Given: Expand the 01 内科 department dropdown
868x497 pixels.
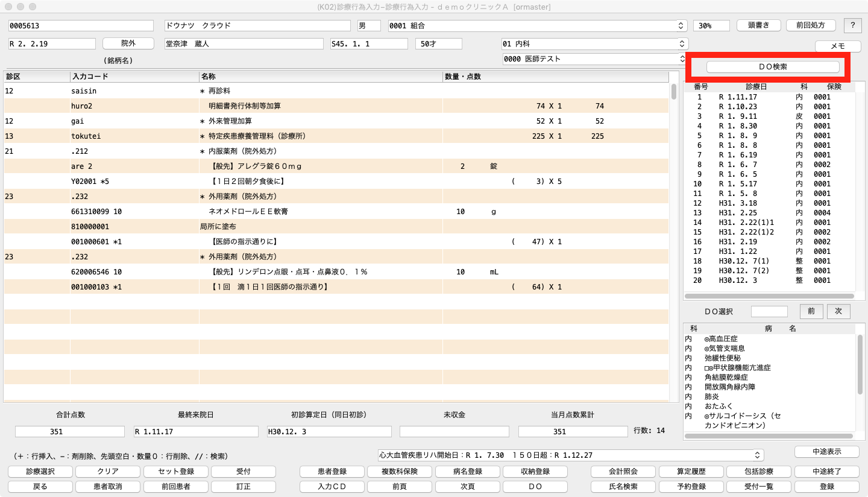Looking at the screenshot, I should coord(594,44).
